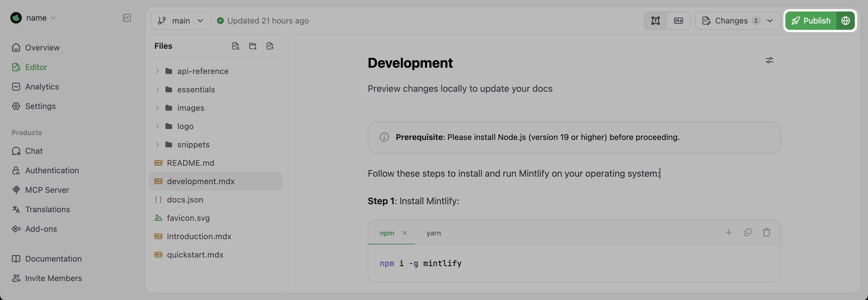This screenshot has width=868, height=300.
Task: Collapse the left navigation sidebar
Action: coord(127,18)
